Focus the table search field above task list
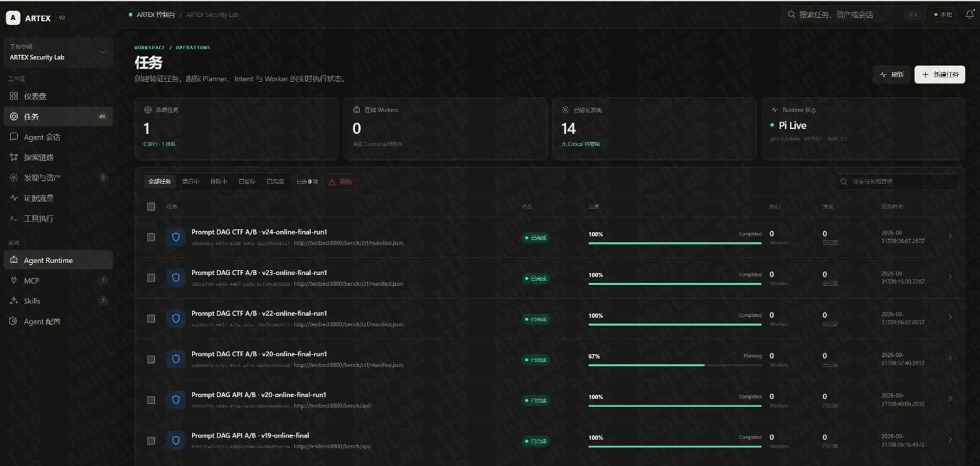The image size is (980, 466). click(897, 181)
